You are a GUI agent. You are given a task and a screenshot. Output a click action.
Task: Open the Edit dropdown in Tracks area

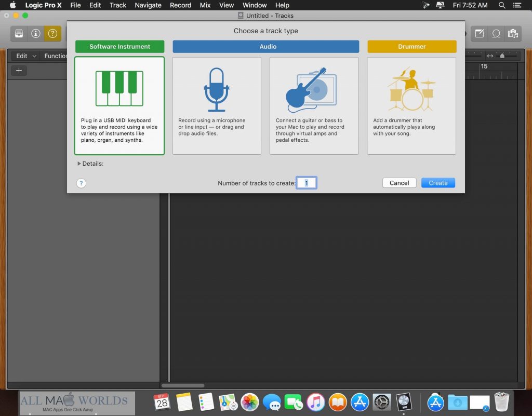coord(26,56)
